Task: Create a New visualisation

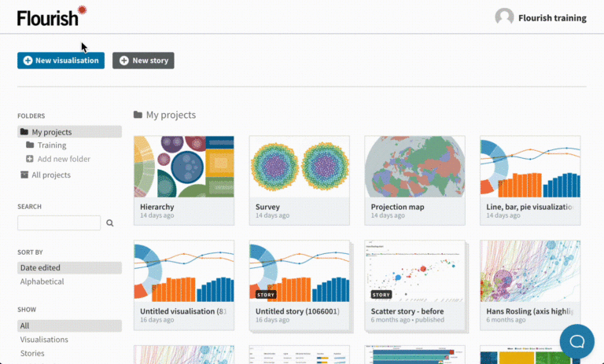Action: coord(61,61)
